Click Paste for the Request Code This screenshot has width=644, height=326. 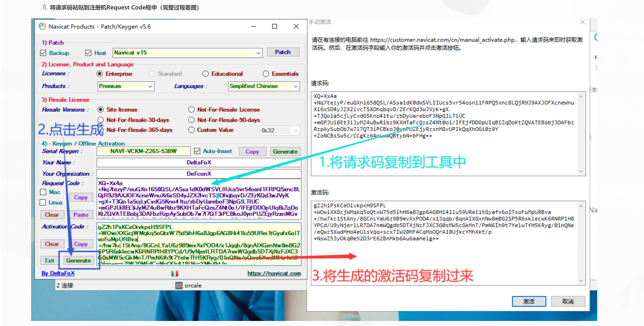81,215
